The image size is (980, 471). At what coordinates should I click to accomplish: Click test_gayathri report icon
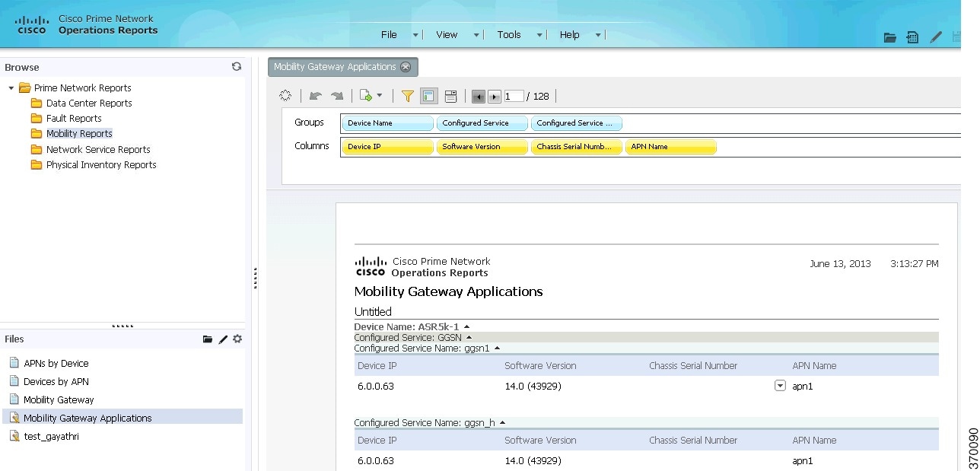tap(14, 436)
